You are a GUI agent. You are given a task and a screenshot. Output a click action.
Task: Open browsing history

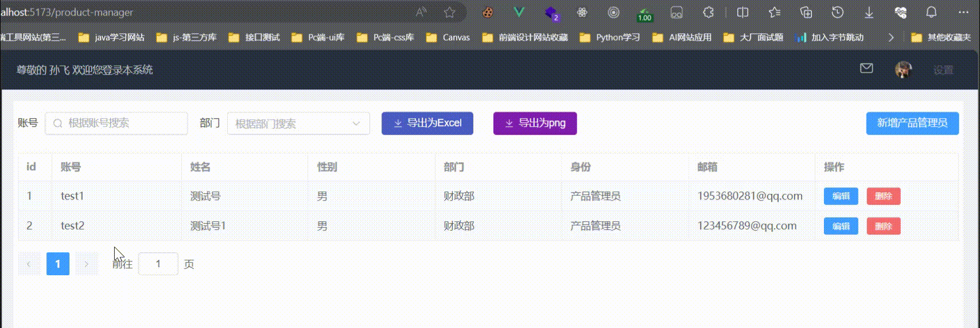tap(838, 12)
